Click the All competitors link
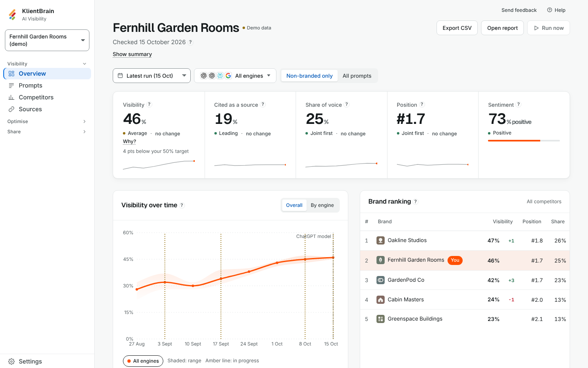Image resolution: width=588 pixels, height=368 pixels. 544,202
